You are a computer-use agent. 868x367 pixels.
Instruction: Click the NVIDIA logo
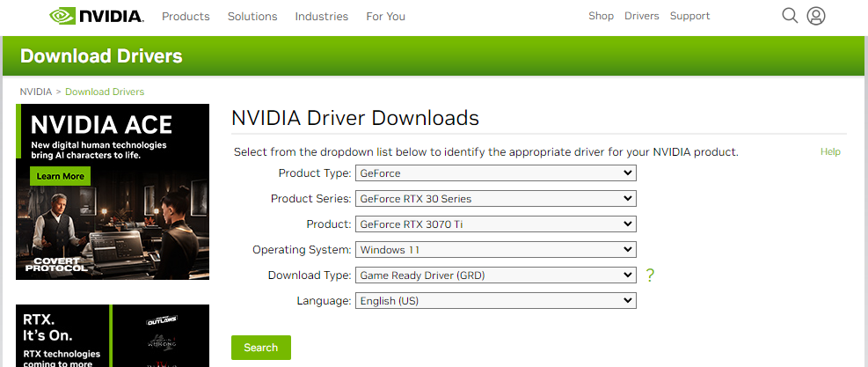point(97,16)
